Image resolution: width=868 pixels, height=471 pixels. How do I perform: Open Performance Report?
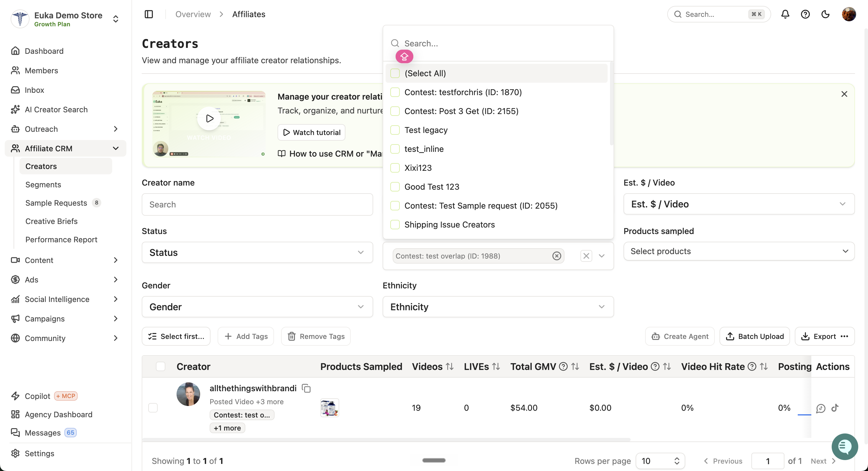[61, 239]
